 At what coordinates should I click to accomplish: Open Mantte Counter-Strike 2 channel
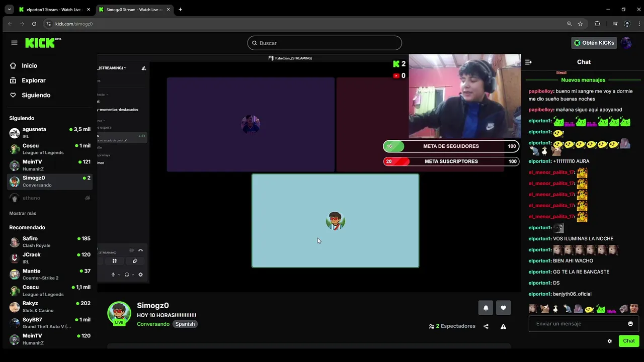pos(50,275)
